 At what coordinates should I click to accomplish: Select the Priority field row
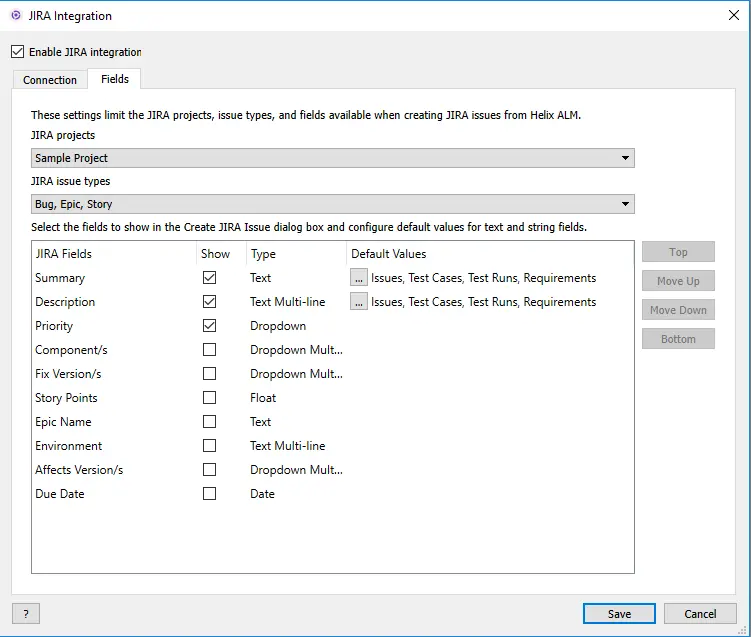(x=332, y=326)
